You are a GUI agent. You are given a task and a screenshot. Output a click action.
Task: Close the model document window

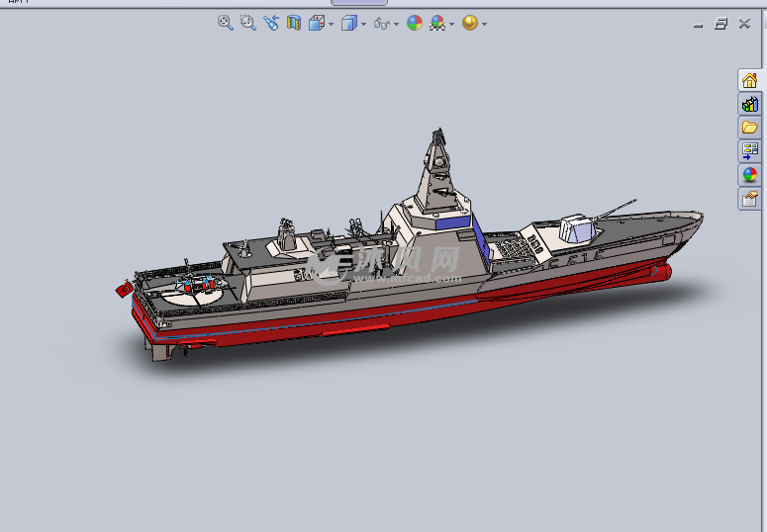coord(744,24)
